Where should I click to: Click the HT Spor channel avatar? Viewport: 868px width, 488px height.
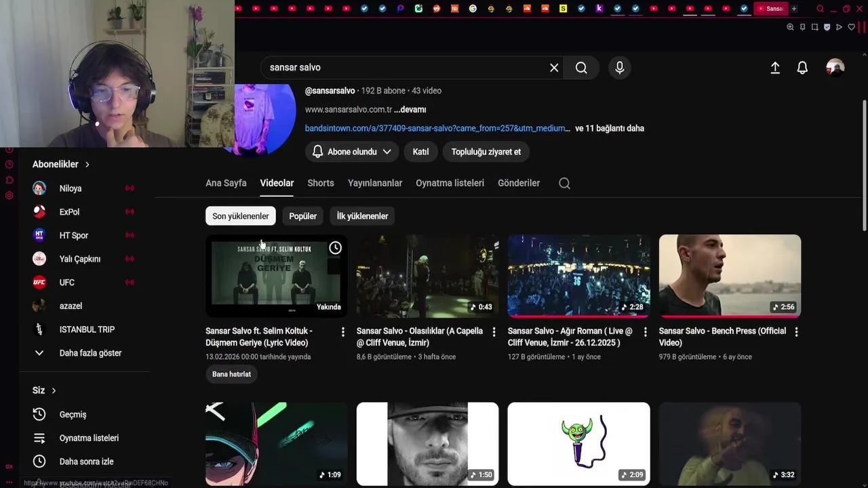pyautogui.click(x=39, y=235)
